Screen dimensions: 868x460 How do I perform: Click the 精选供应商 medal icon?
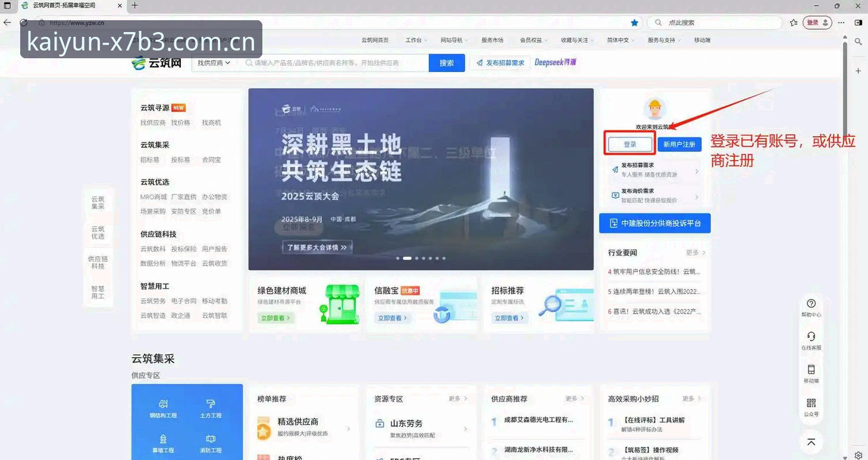(x=264, y=427)
